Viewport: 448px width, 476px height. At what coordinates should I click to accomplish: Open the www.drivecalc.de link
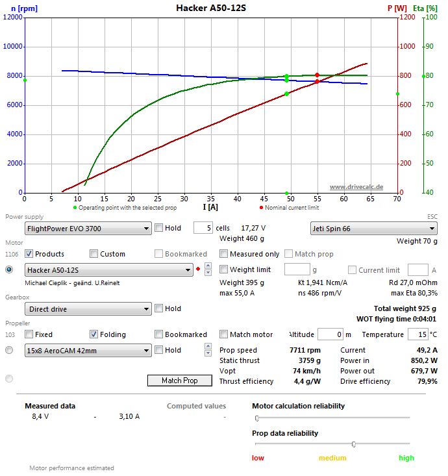click(x=356, y=187)
